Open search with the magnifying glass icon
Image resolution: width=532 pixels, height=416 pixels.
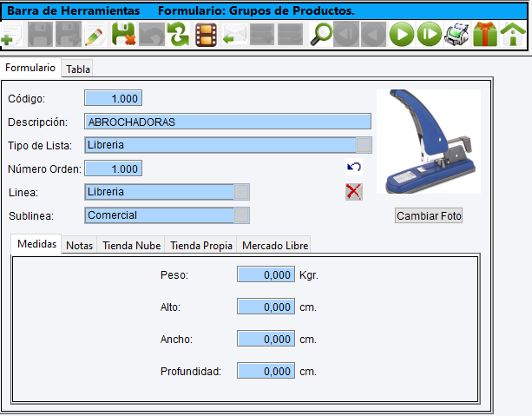[x=321, y=34]
